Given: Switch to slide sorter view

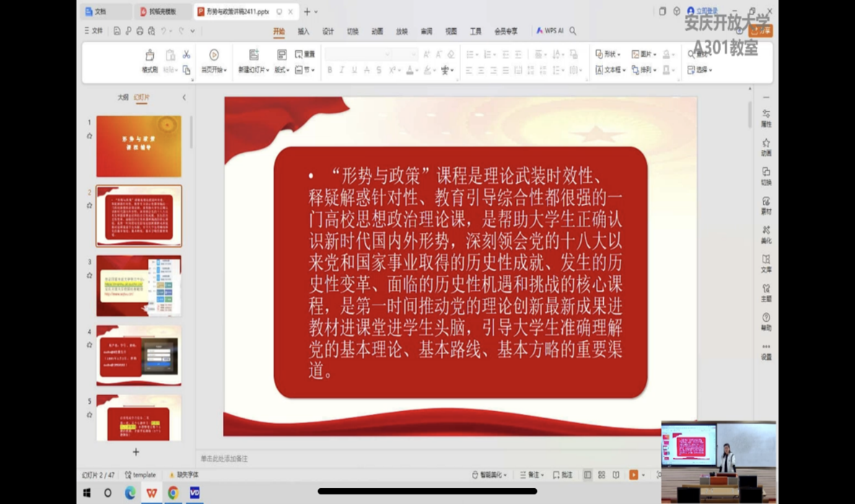Looking at the screenshot, I should pyautogui.click(x=602, y=475).
